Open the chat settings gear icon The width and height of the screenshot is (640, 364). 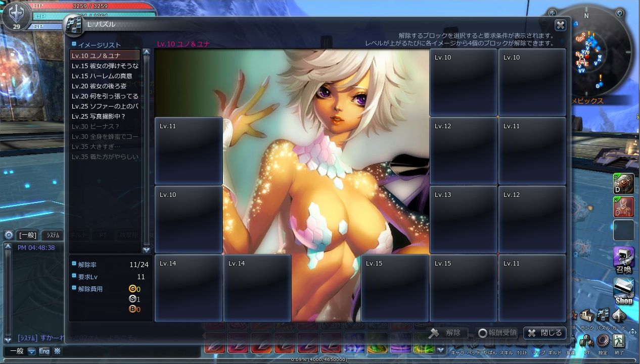point(8,235)
